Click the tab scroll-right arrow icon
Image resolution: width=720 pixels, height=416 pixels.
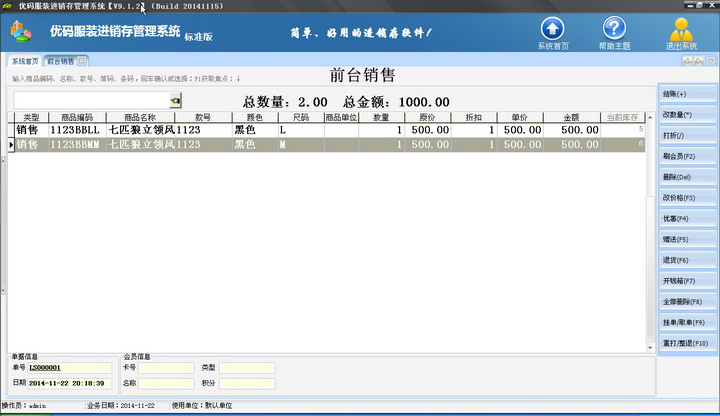[698, 61]
